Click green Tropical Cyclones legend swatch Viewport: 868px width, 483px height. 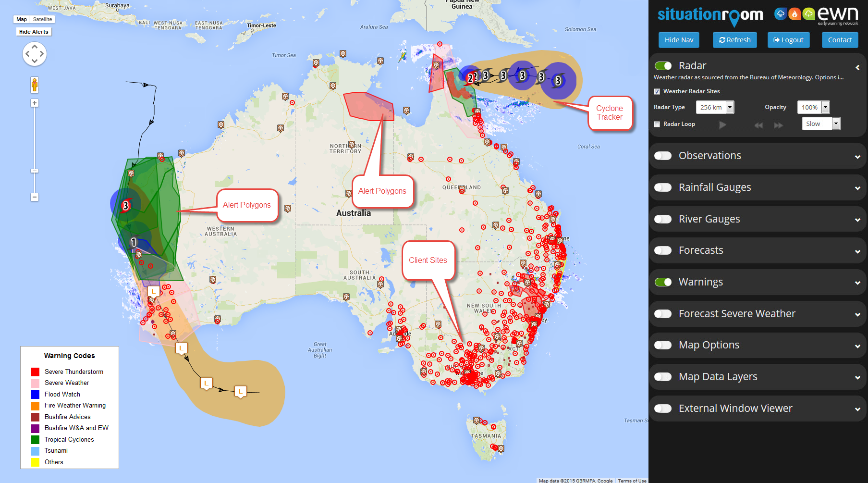point(35,440)
